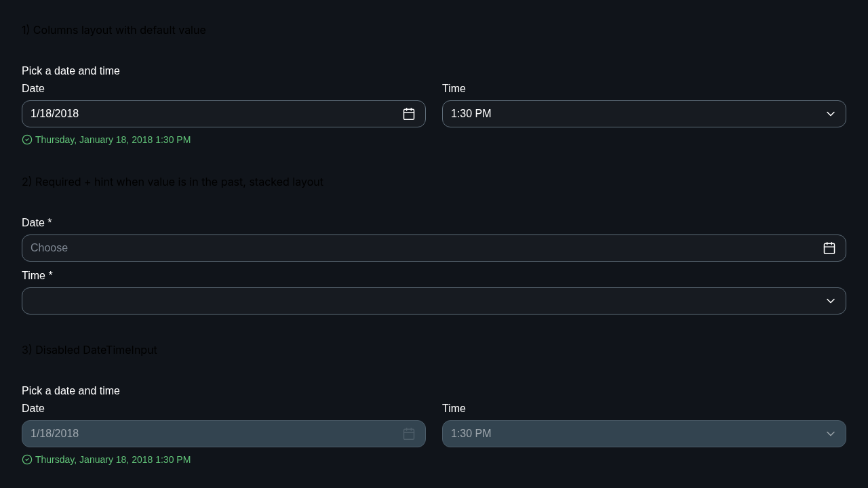Screen dimensions: 868x488
Task: Expand the chevron of the enabled 1:30 PM dropdown
Action: (x=831, y=114)
